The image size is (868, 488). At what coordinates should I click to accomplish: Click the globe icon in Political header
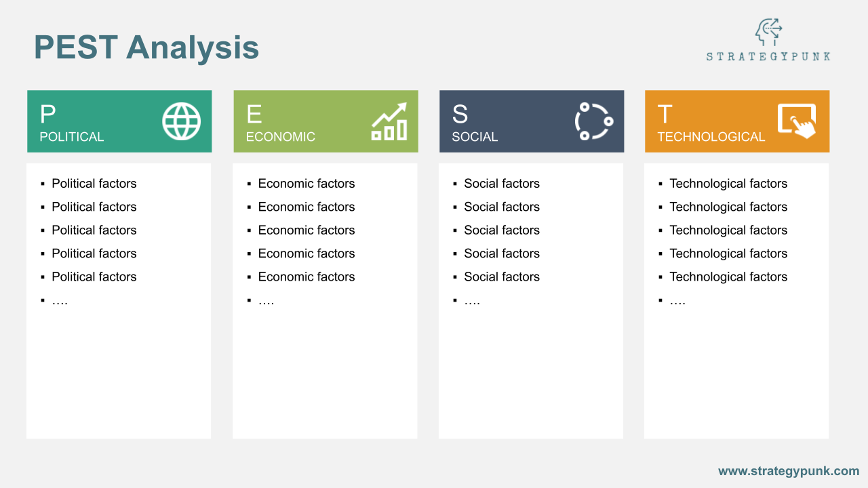click(181, 122)
